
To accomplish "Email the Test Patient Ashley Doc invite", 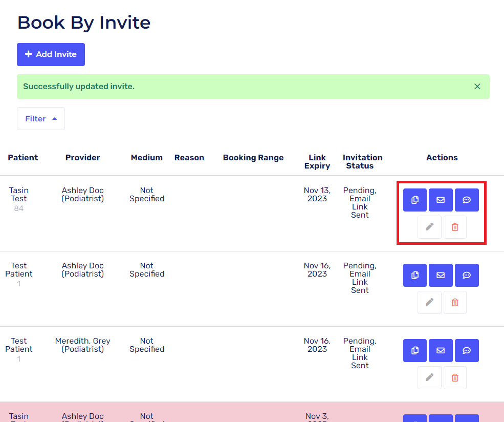I will pos(441,275).
